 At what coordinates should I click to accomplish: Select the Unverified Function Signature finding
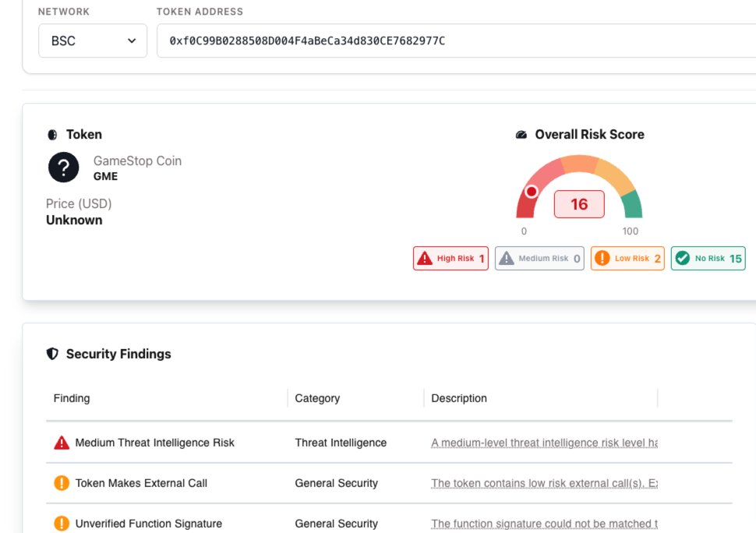(149, 524)
